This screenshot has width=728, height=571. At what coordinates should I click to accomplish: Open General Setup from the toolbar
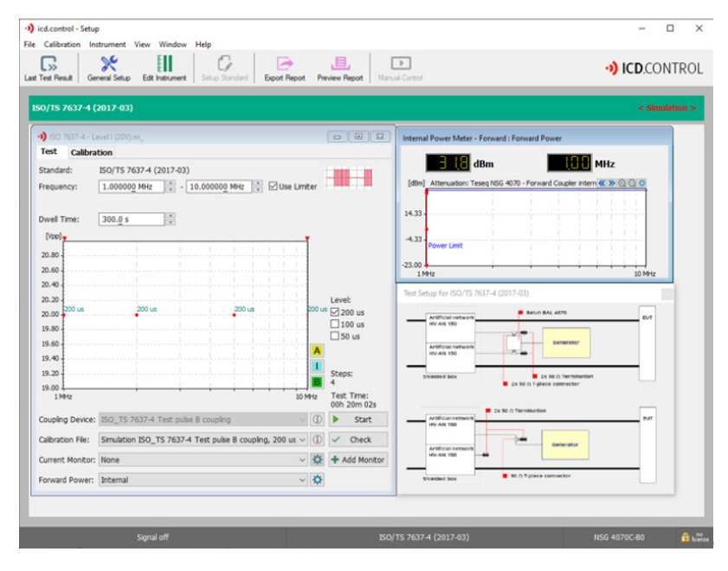click(x=109, y=68)
